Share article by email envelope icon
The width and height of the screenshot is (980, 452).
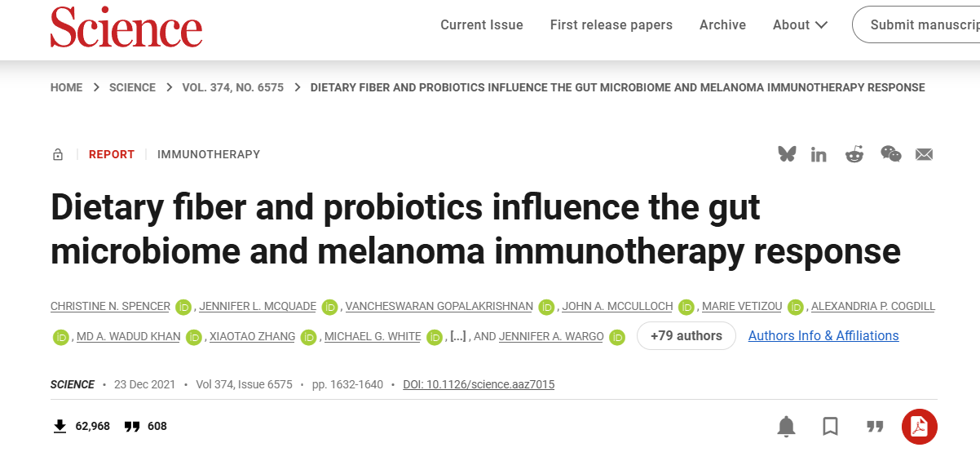pyautogui.click(x=924, y=154)
